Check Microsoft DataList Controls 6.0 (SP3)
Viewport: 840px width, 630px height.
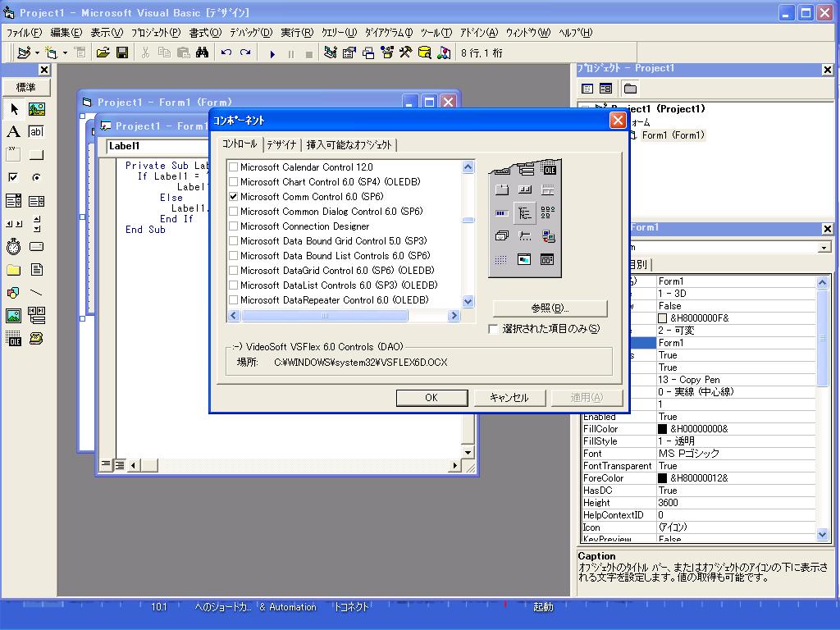click(234, 285)
